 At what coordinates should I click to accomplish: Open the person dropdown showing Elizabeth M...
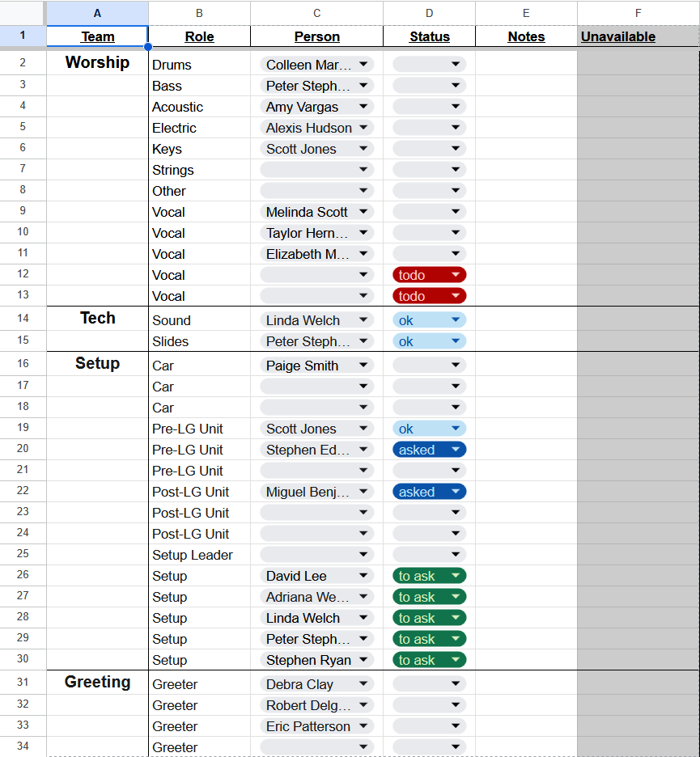316,253
